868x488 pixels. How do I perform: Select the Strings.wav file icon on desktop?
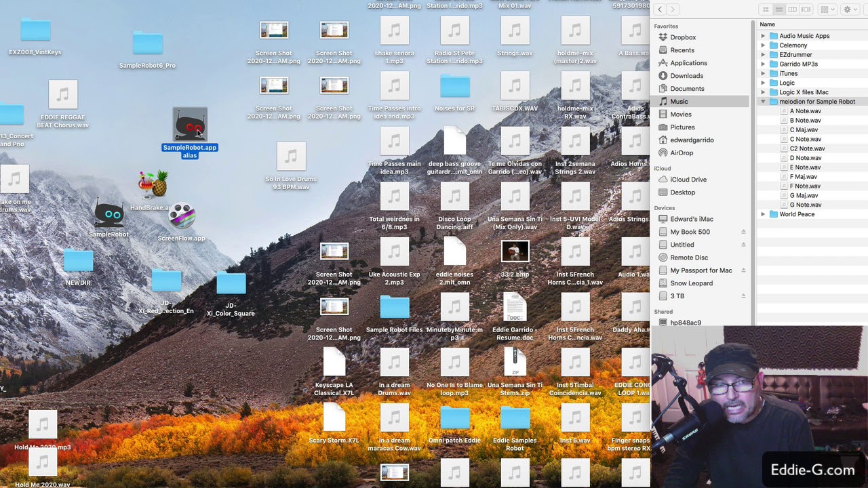[x=515, y=30]
